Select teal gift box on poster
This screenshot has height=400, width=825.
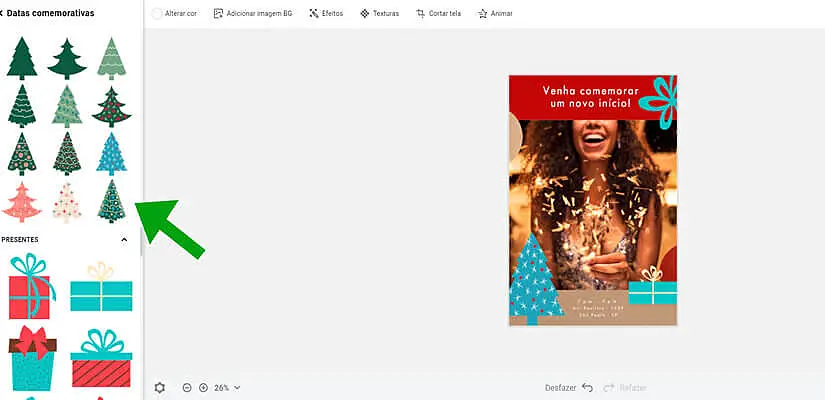coord(653,285)
